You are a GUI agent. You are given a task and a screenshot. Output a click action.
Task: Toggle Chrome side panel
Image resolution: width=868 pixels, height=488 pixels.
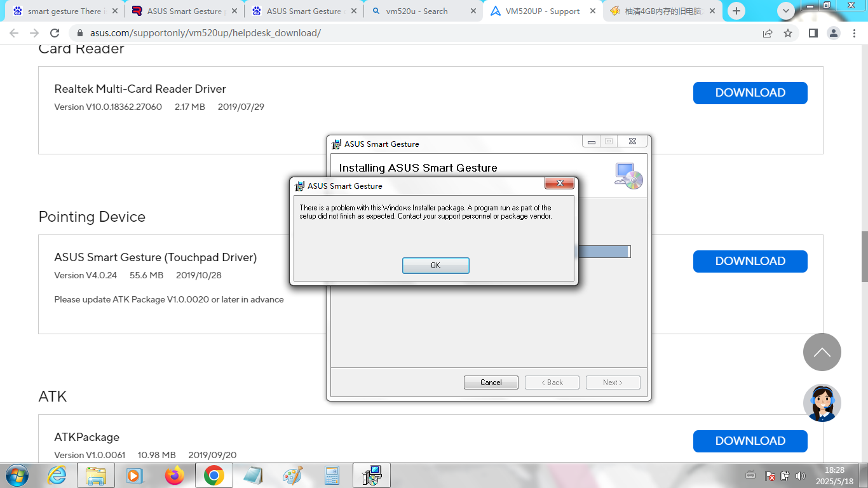(813, 33)
